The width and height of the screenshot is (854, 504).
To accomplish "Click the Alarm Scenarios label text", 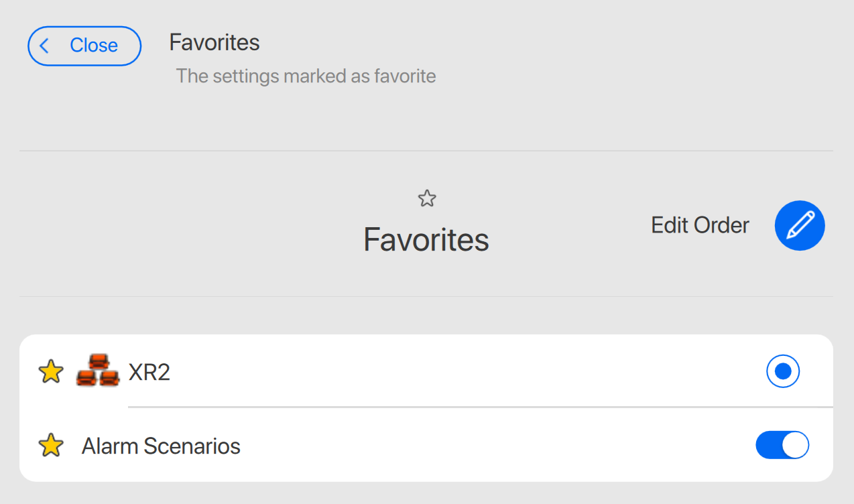I will [x=161, y=446].
